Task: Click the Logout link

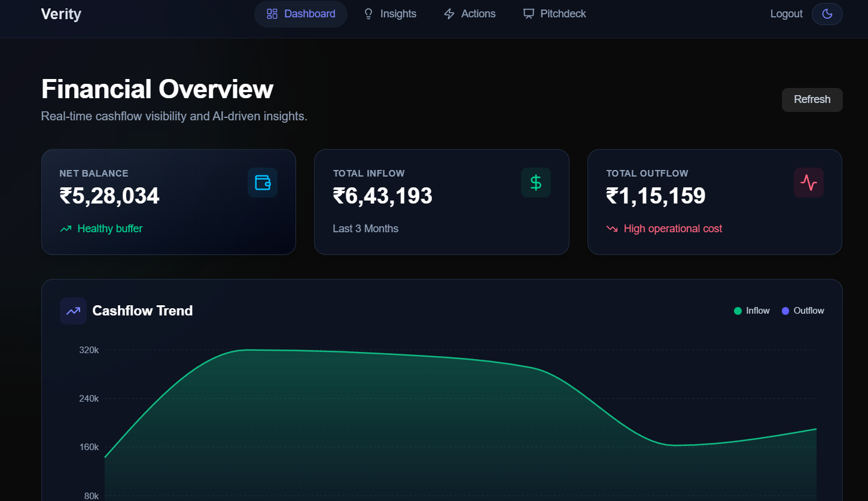Action: [x=786, y=14]
